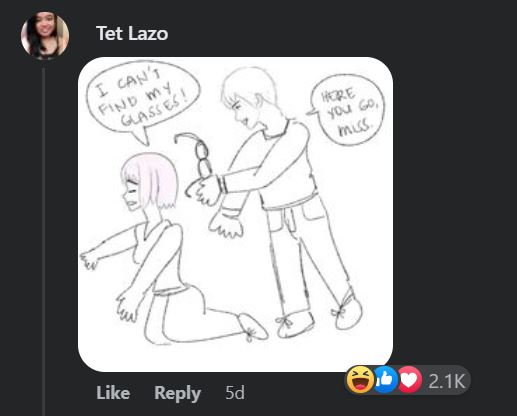Click the red heart reaction icon
Viewport: 517px width, 416px height.
tap(410, 380)
